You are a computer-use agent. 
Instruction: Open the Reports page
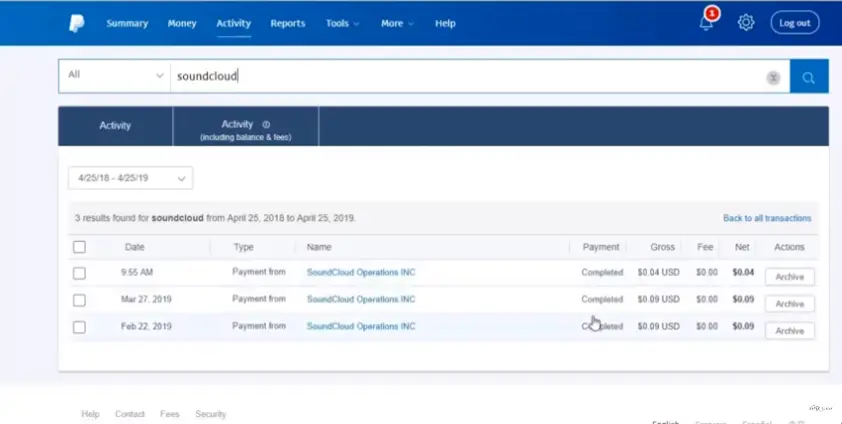(x=288, y=24)
